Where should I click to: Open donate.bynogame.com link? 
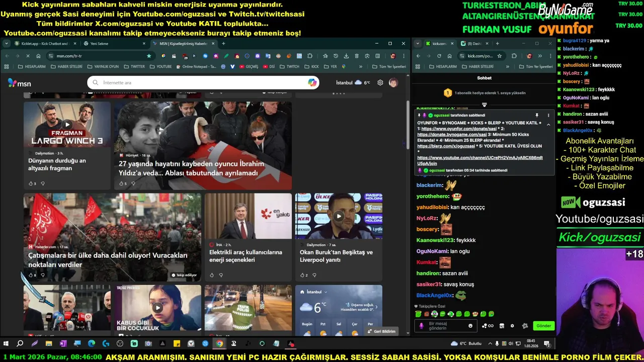(452, 134)
